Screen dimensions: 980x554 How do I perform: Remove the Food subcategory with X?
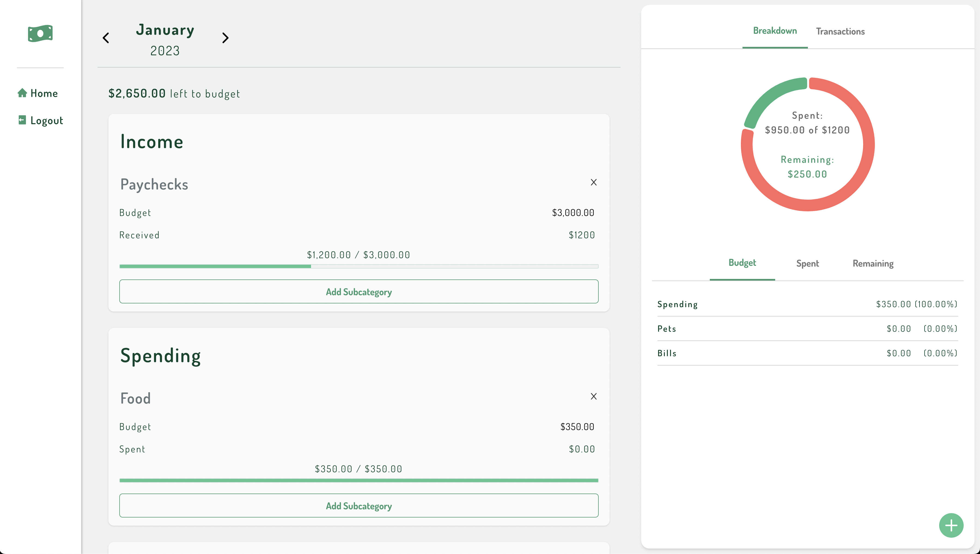click(594, 397)
